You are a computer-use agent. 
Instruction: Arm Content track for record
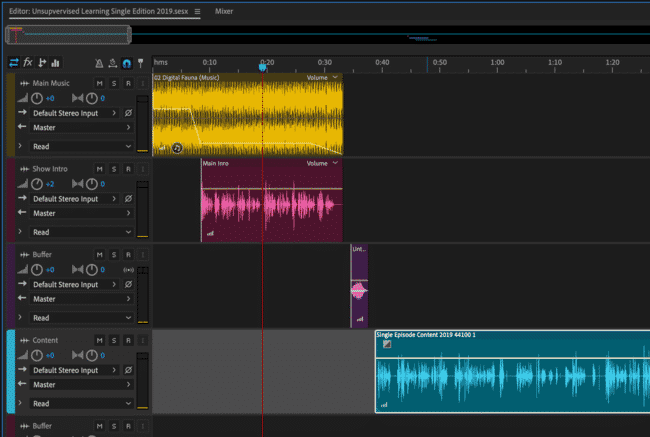(129, 340)
